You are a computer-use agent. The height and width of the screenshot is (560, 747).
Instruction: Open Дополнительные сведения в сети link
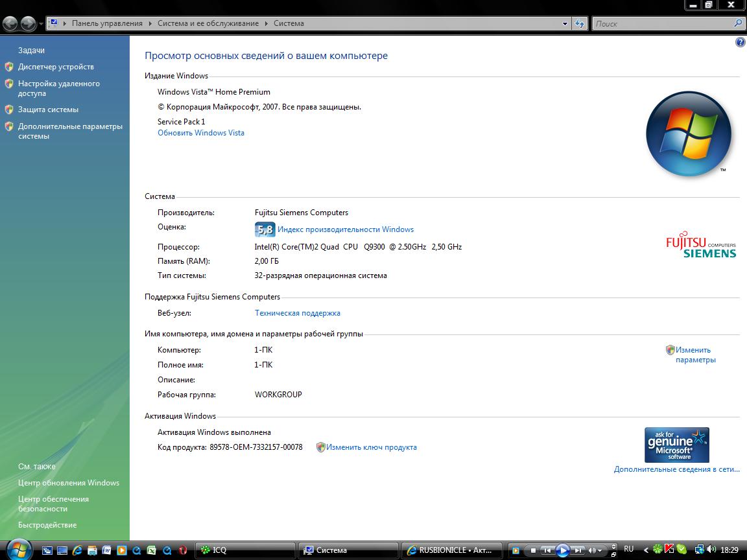point(676,469)
